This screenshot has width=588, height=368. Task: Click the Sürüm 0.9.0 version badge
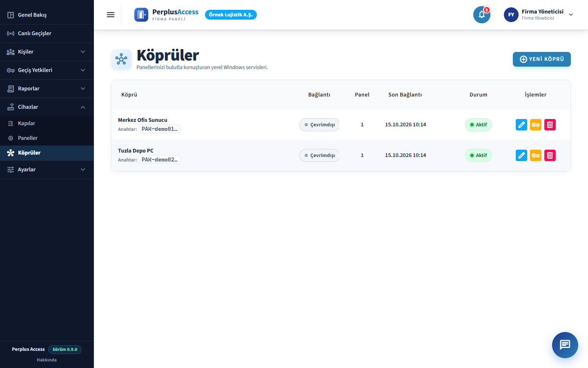coord(65,350)
